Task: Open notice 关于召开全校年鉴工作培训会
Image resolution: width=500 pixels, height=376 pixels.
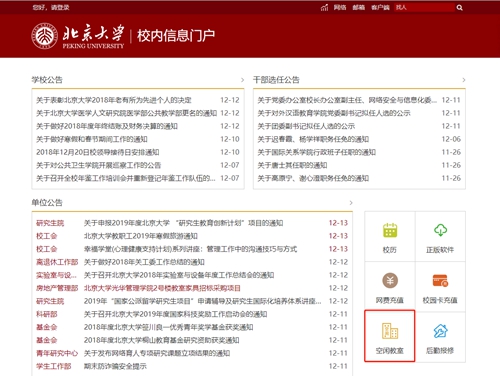Action: click(x=126, y=178)
